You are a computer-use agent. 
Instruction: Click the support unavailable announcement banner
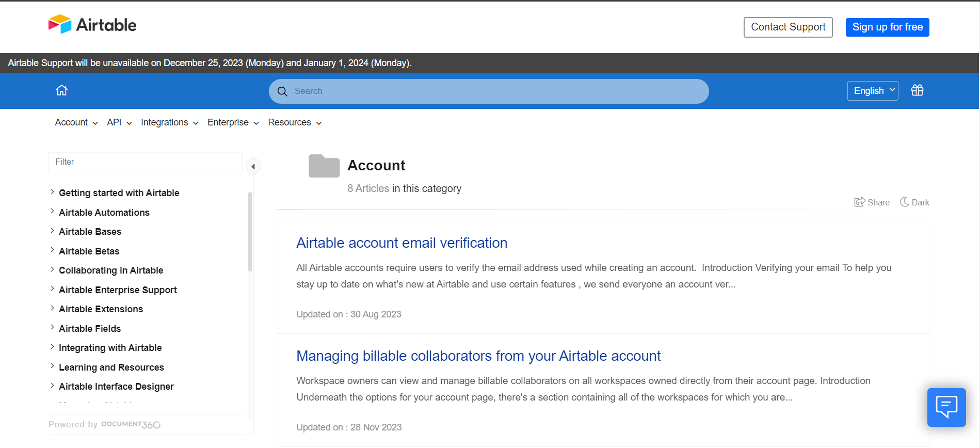[489, 63]
